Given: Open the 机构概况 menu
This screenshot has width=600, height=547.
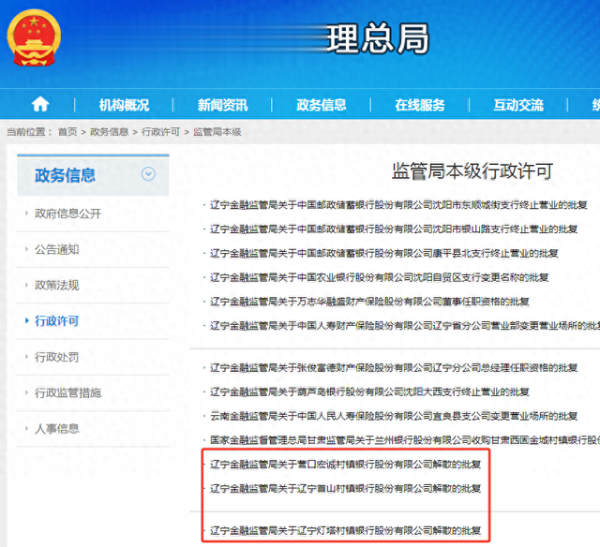Looking at the screenshot, I should 124,105.
